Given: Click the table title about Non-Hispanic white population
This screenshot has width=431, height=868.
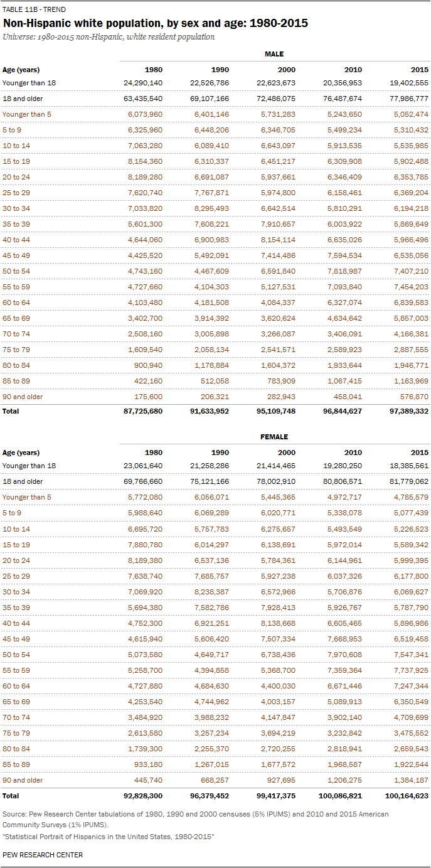Looking at the screenshot, I should [x=155, y=23].
